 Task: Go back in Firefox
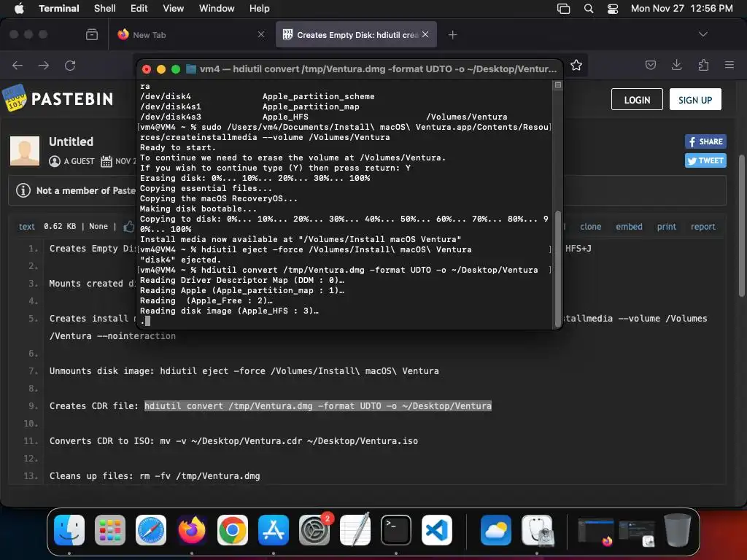[x=18, y=65]
